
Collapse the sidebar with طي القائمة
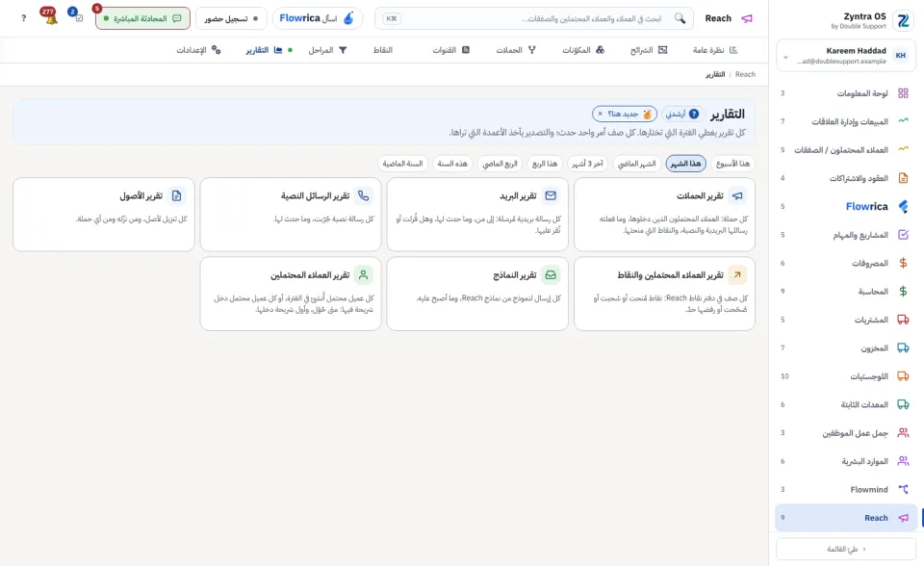tap(846, 549)
